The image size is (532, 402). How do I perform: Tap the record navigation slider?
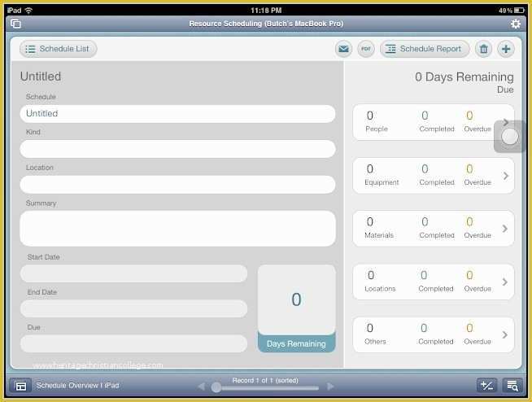[265, 387]
